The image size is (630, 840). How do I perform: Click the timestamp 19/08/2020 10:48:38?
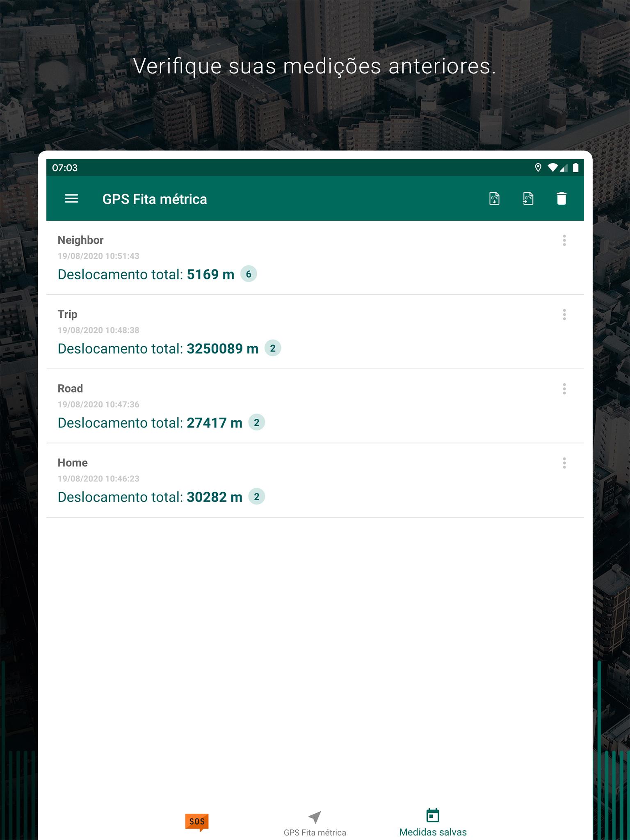(x=98, y=330)
